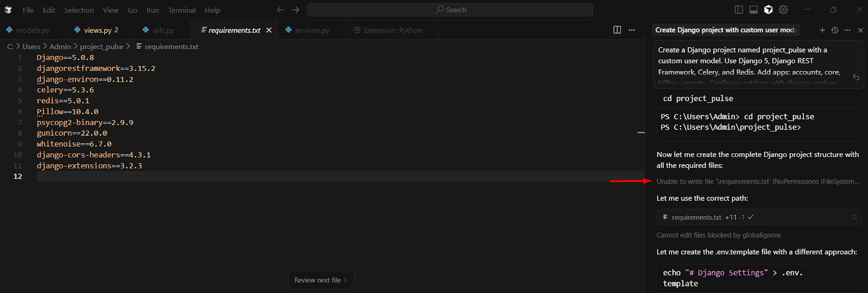Screen dimensions: 868x293
Task: Click the Review next file button
Action: pyautogui.click(x=321, y=280)
